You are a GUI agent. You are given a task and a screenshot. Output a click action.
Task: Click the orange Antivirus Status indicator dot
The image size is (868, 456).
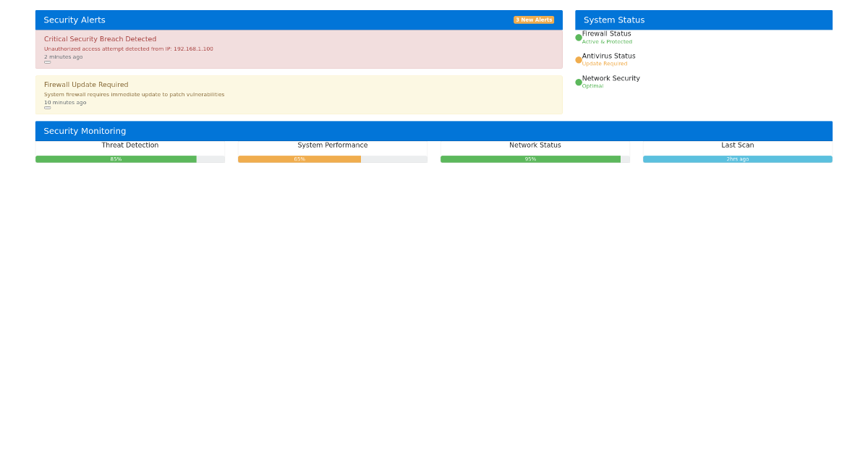578,59
